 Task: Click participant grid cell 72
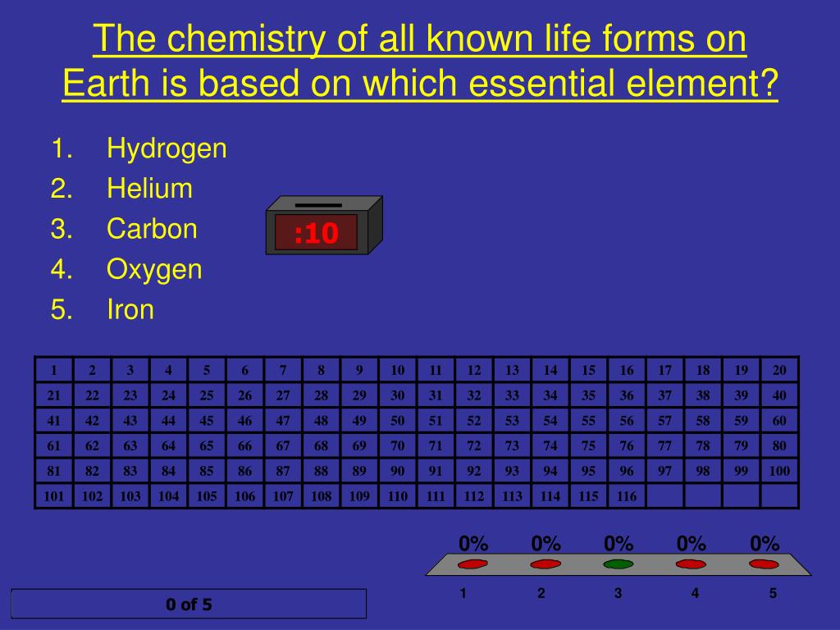[x=474, y=445]
